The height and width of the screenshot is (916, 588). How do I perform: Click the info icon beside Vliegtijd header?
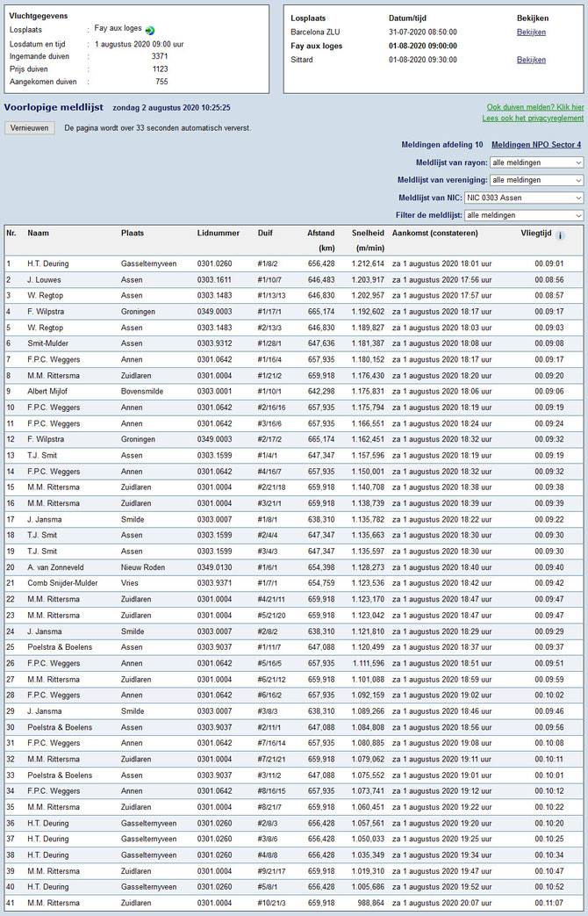click(x=560, y=236)
